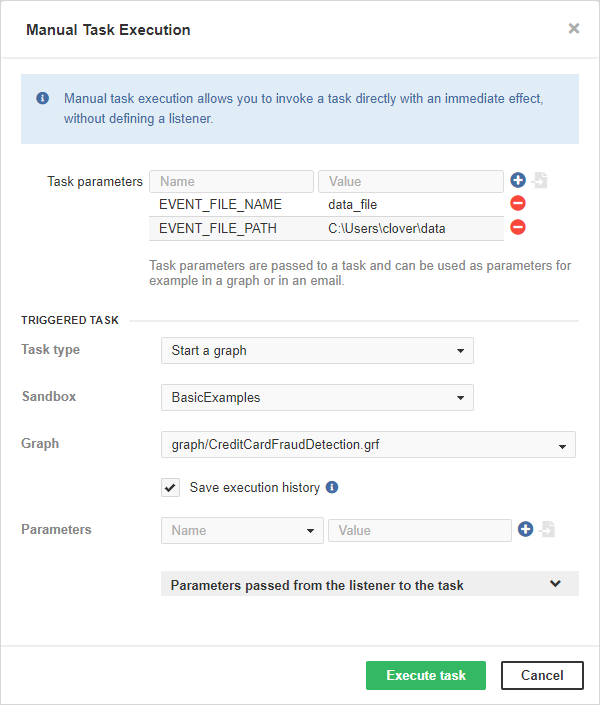Click the import icon beside graph Parameters
The image size is (600, 705).
pyautogui.click(x=547, y=530)
